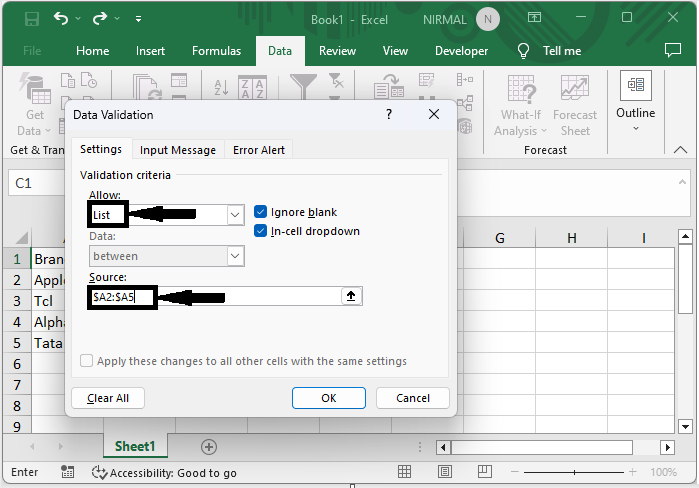Click the Clear All button
The width and height of the screenshot is (699, 488).
coord(108,398)
